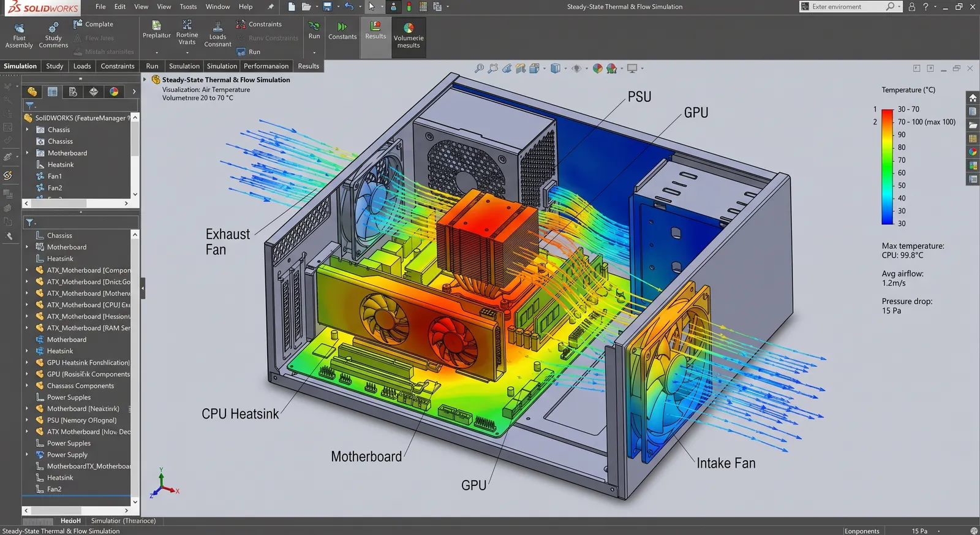980x535 pixels.
Task: Open the PropertyManager table tab
Action: point(53,92)
